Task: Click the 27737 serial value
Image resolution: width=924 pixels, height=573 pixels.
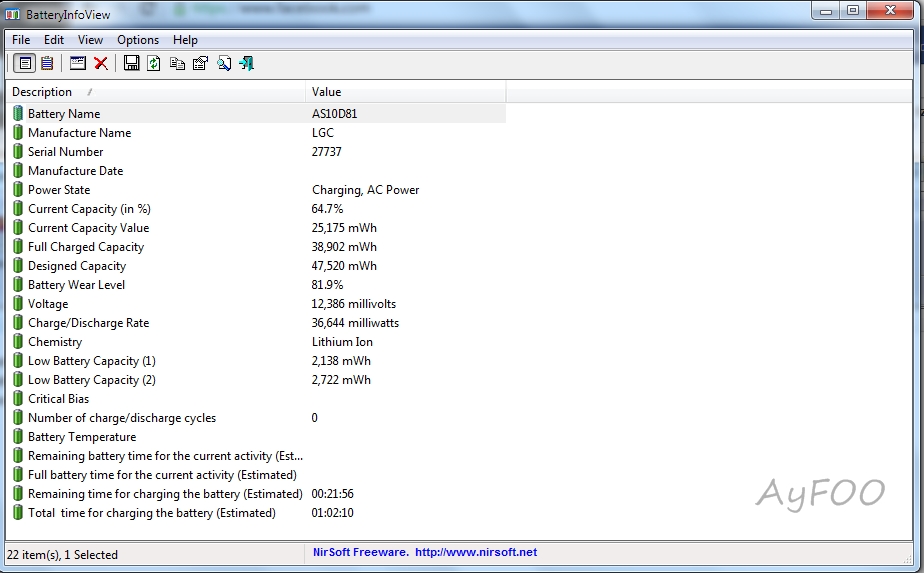Action: click(x=326, y=152)
